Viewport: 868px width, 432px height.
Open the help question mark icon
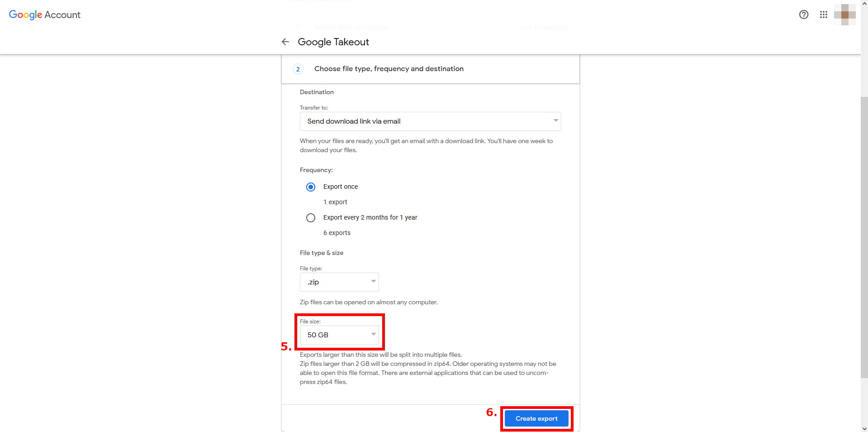click(x=804, y=14)
